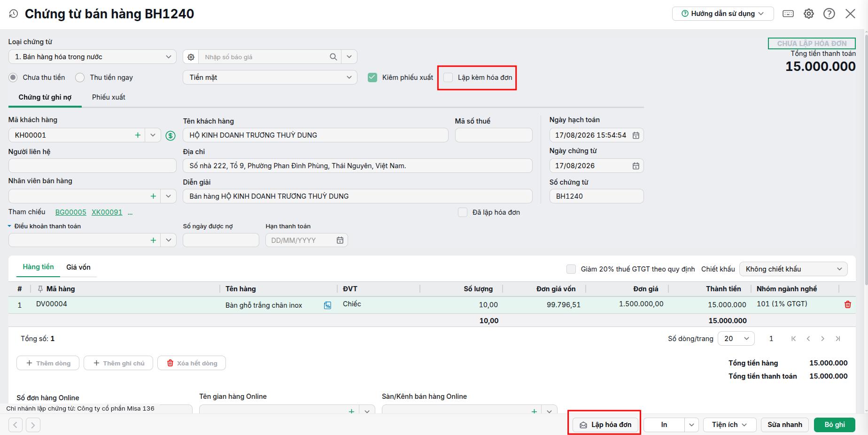The width and height of the screenshot is (868, 435).
Task: Select the Thu tiền ngay radio option
Action: click(80, 78)
